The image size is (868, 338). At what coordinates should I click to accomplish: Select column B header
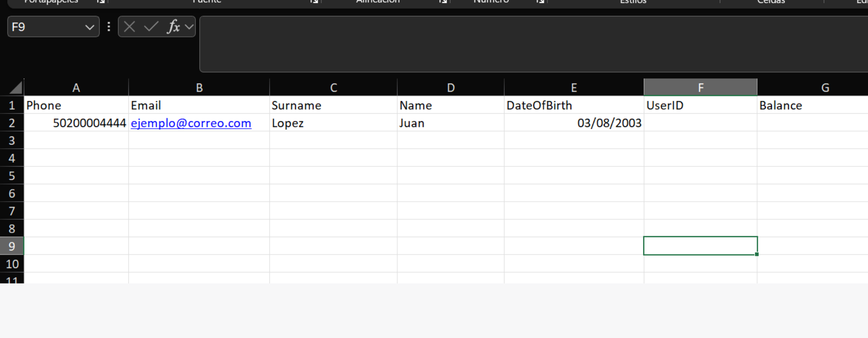[x=199, y=87]
